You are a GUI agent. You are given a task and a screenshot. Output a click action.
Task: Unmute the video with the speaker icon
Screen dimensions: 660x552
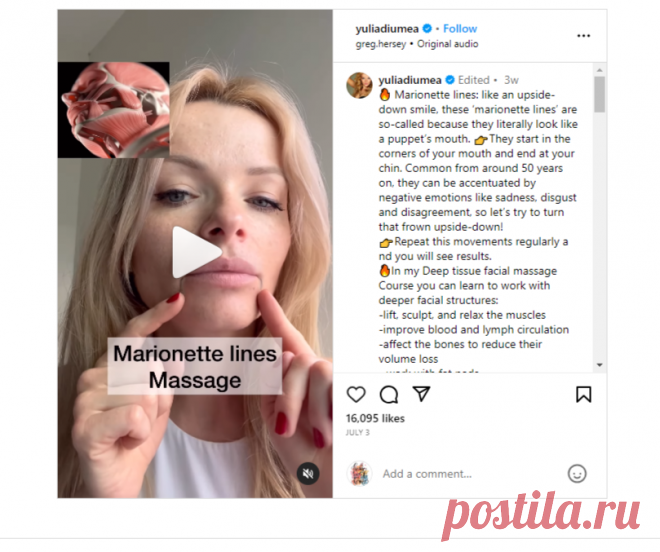[308, 474]
